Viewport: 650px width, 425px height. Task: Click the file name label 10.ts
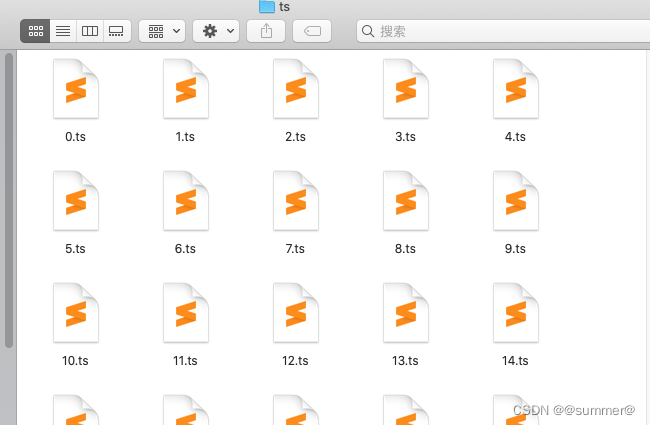coord(75,360)
